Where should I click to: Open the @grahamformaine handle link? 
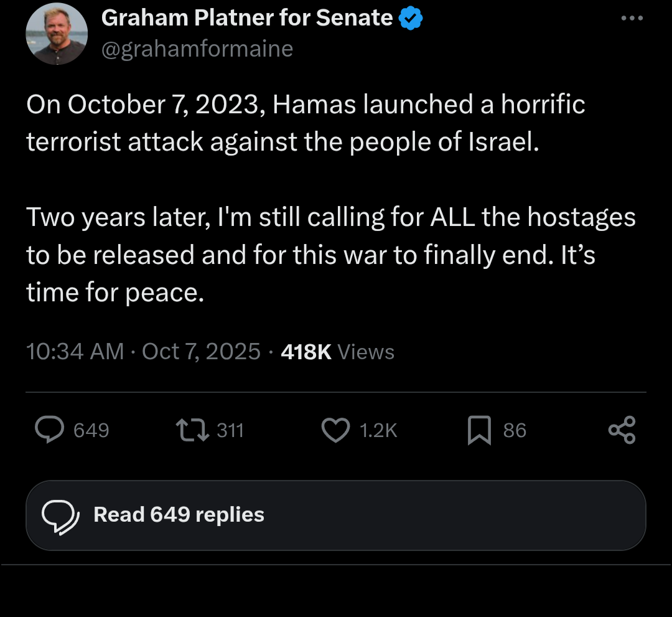(x=197, y=49)
